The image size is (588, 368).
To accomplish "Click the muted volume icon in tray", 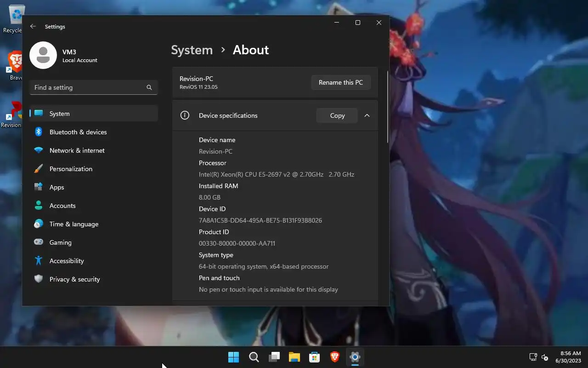I will [545, 357].
